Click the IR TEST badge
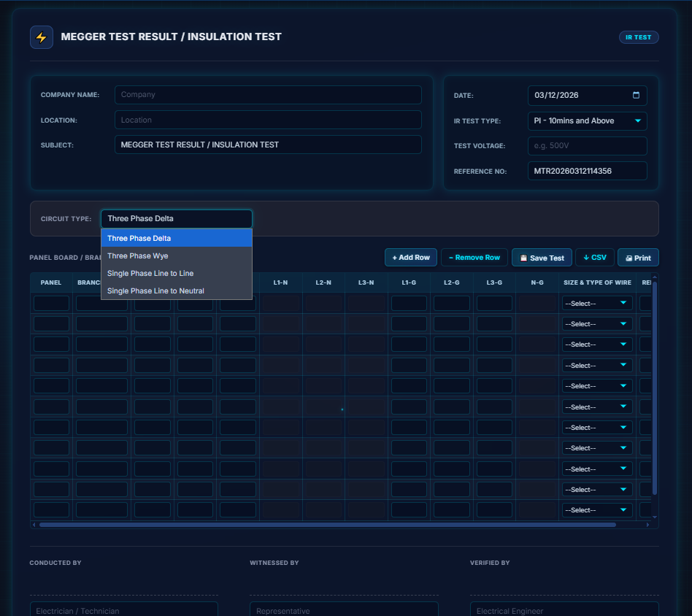The width and height of the screenshot is (692, 616). point(639,37)
